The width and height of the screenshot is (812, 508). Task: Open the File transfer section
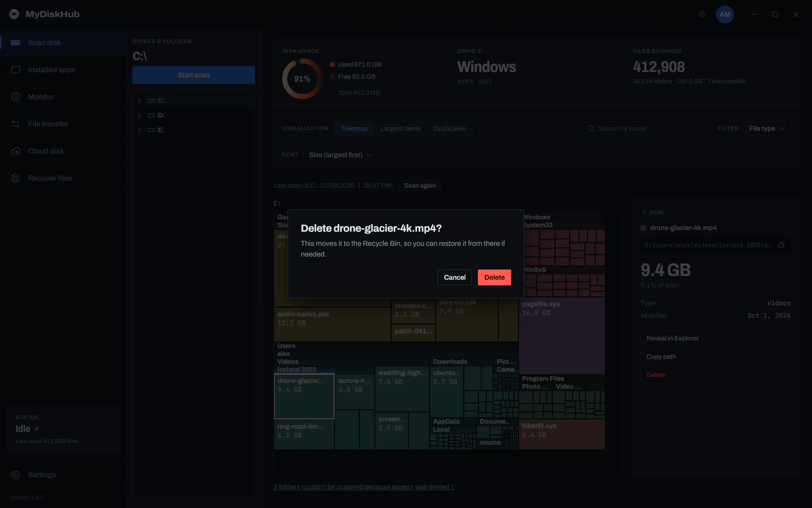(x=63, y=124)
